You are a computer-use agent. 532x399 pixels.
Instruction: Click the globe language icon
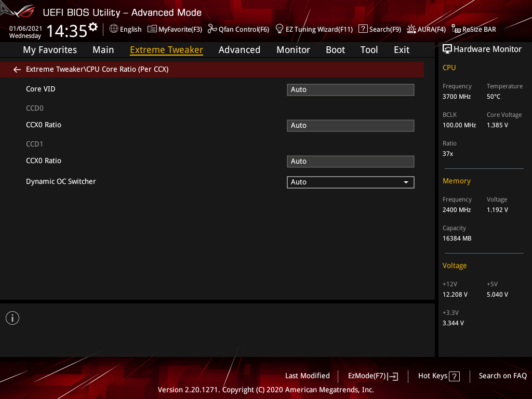[x=114, y=29]
